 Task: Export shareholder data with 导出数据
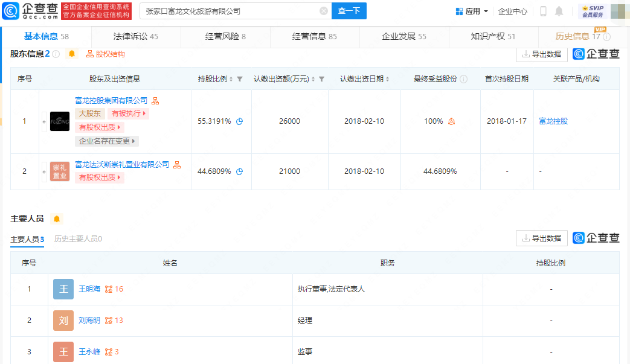pos(542,54)
